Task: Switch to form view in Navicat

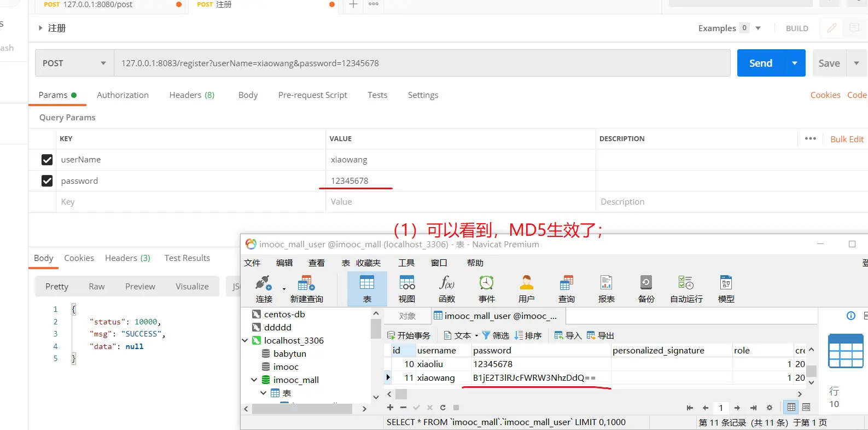Action: click(x=806, y=407)
